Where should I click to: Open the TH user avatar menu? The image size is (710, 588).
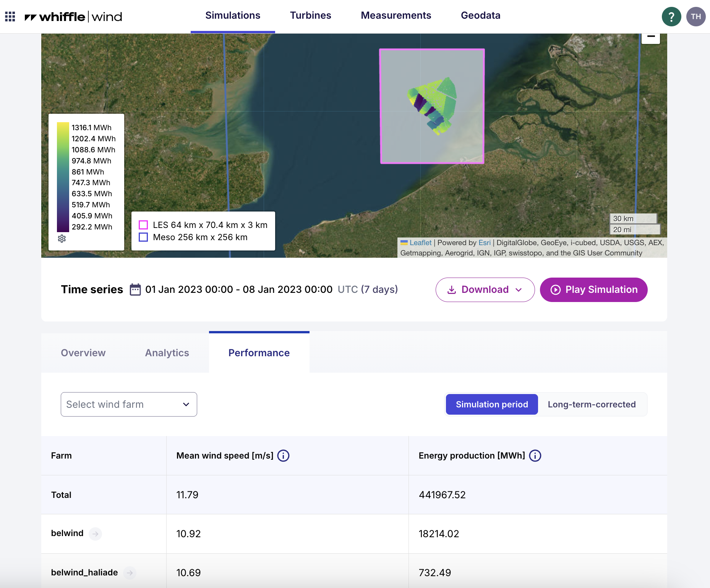click(x=696, y=16)
